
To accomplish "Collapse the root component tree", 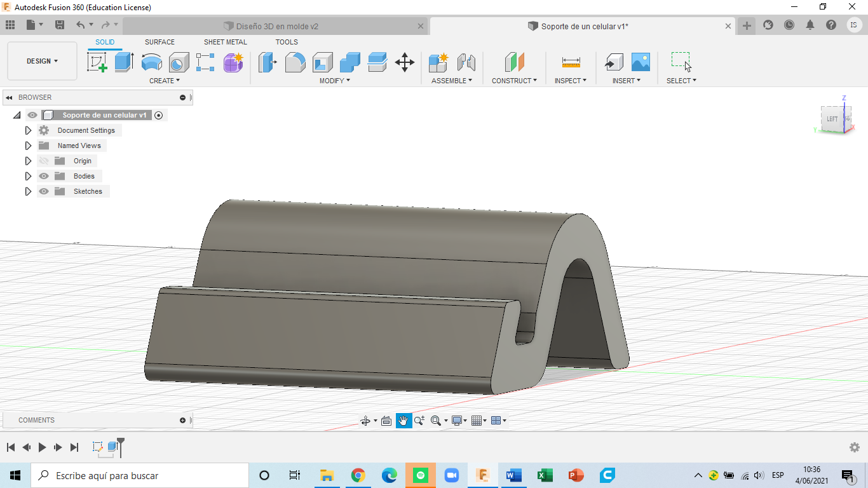I will (17, 115).
